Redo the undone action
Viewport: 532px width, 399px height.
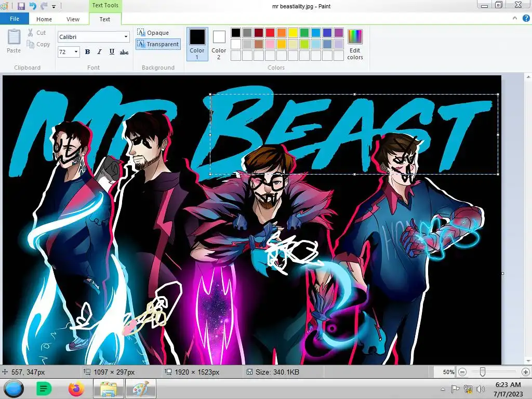44,6
